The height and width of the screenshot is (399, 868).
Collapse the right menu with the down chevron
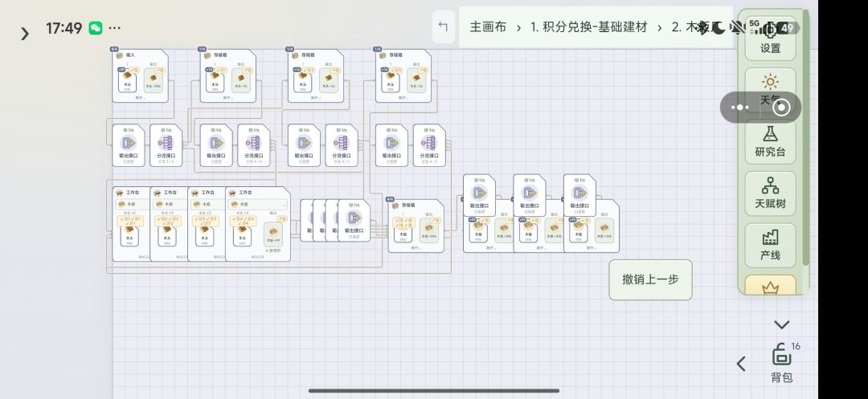(x=782, y=324)
